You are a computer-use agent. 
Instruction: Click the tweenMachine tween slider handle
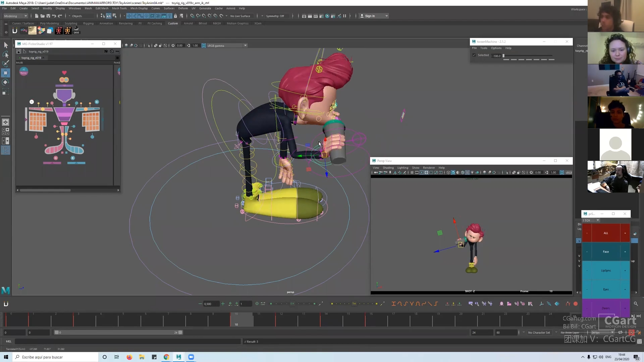tap(503, 56)
